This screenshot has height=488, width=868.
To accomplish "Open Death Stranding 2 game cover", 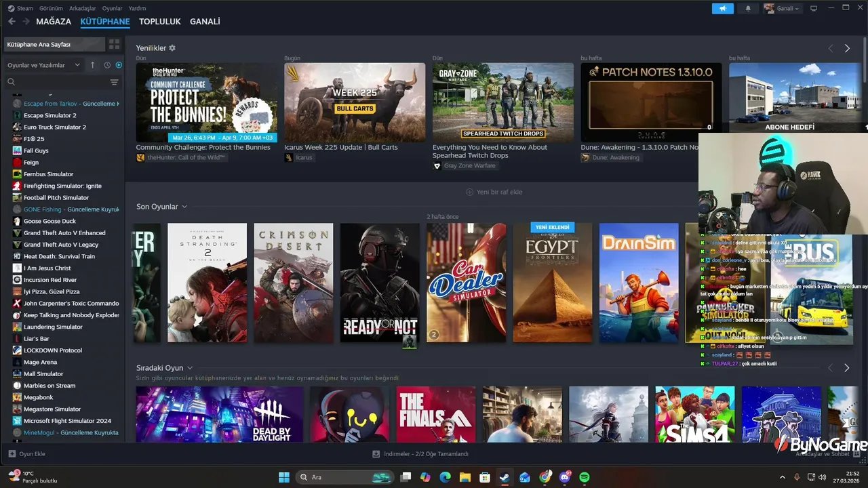I will [x=207, y=283].
